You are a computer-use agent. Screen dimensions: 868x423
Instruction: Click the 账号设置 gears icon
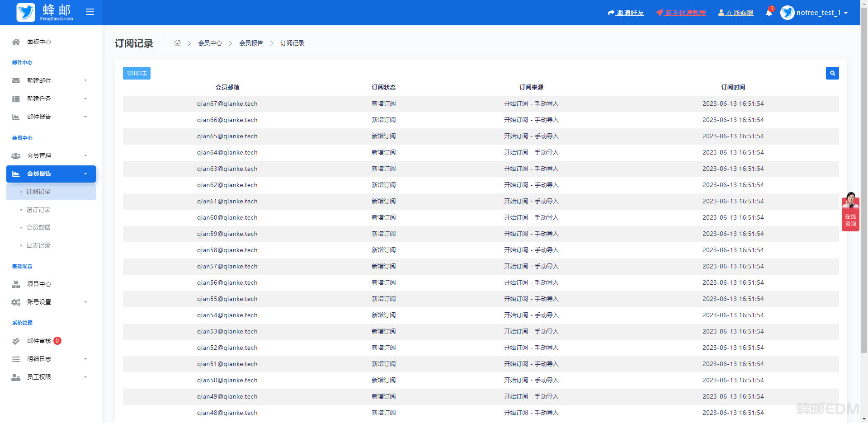(x=16, y=302)
